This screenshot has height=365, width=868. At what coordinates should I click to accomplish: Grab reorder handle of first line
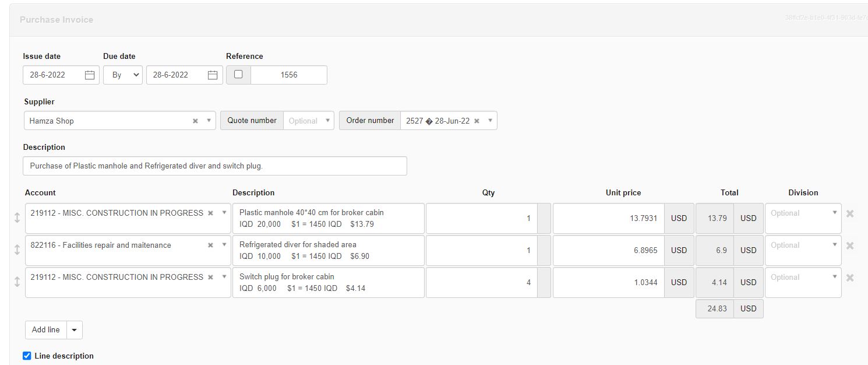(17, 217)
